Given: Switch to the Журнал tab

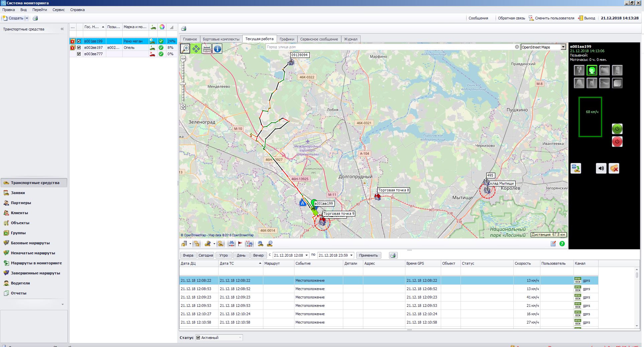Looking at the screenshot, I should (351, 39).
